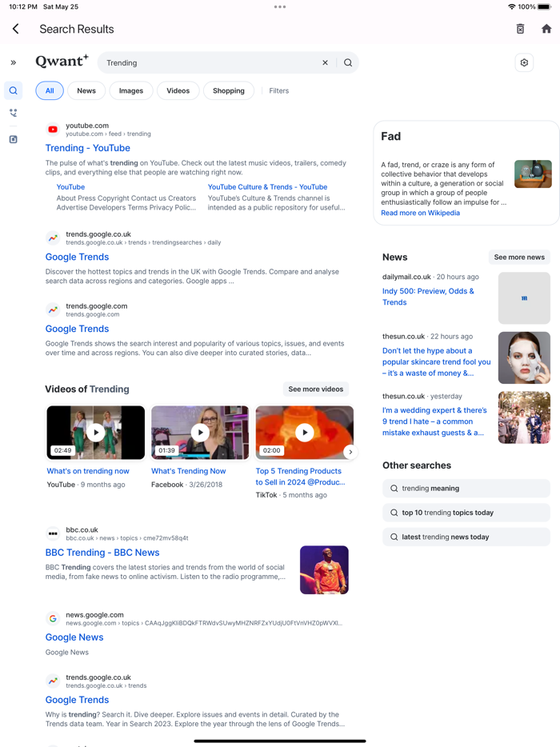
Task: Select the All results tab
Action: point(50,90)
